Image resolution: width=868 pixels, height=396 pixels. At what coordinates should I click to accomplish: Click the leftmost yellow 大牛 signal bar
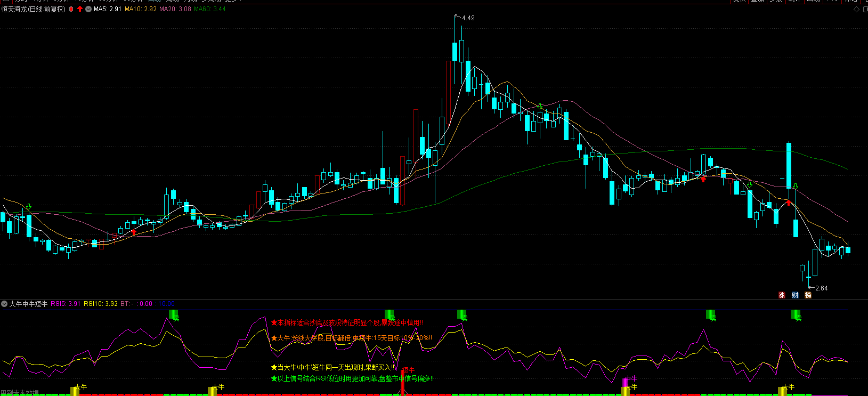point(75,391)
